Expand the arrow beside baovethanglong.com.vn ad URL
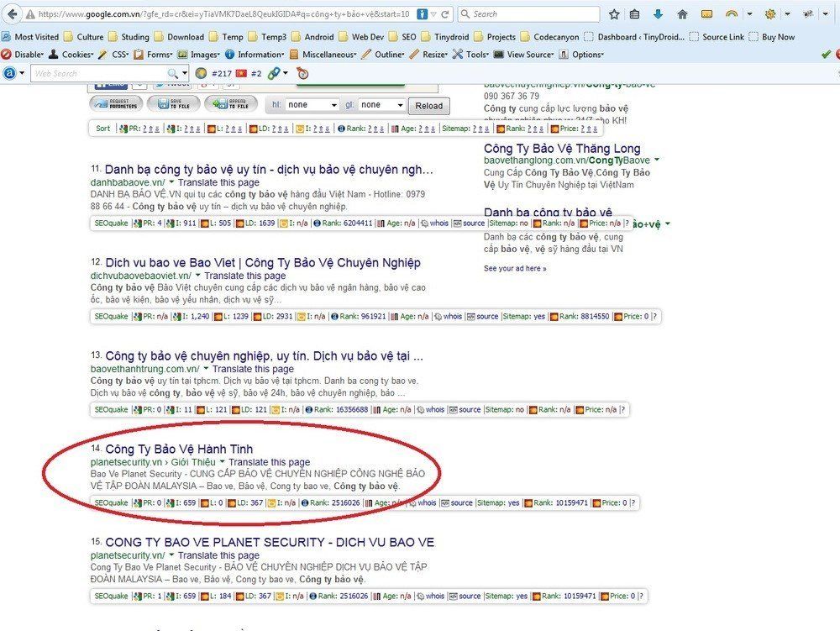 click(657, 160)
